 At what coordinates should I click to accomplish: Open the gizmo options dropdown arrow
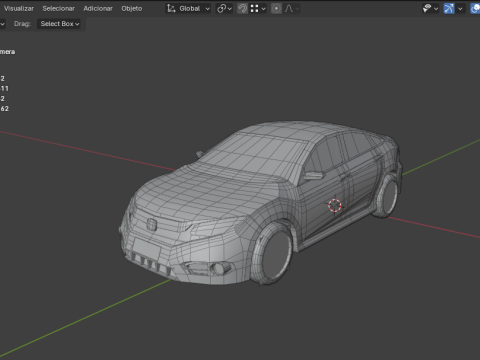pos(460,9)
